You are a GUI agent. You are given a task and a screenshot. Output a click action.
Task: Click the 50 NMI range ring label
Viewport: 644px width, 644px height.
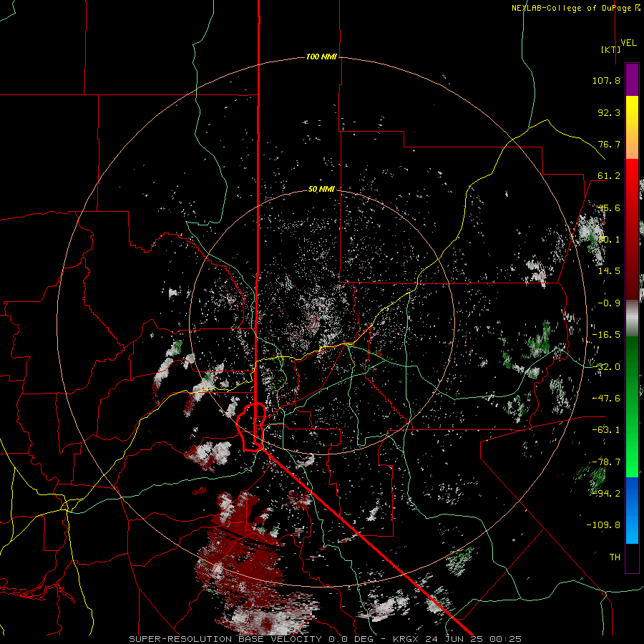321,190
